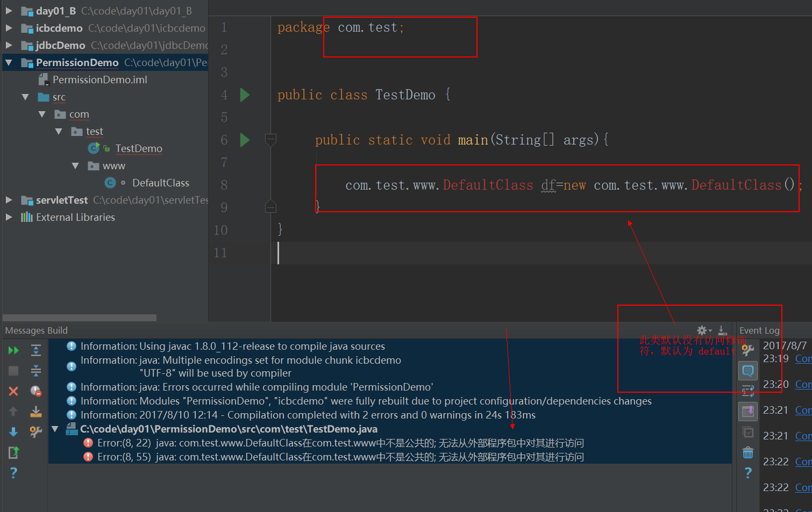
Task: Run main method from line 6 gutter
Action: [245, 140]
